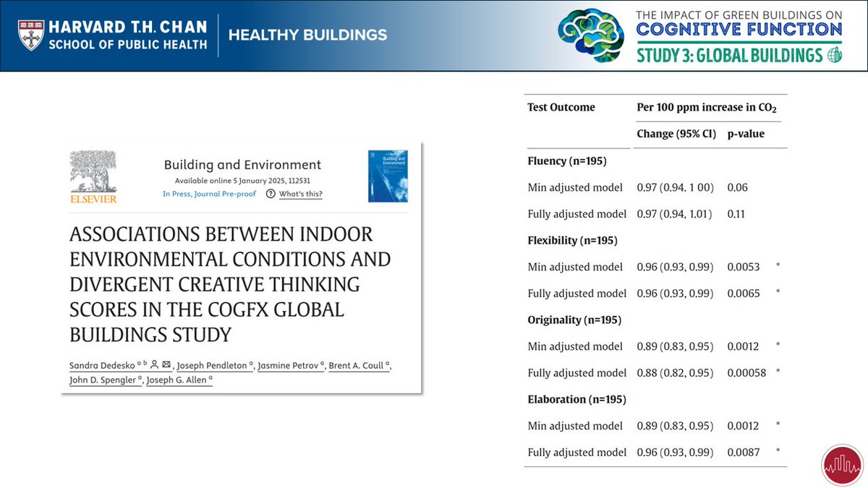Click the Originality (n=195) section heading
Image resolution: width=868 pixels, height=488 pixels.
574,320
